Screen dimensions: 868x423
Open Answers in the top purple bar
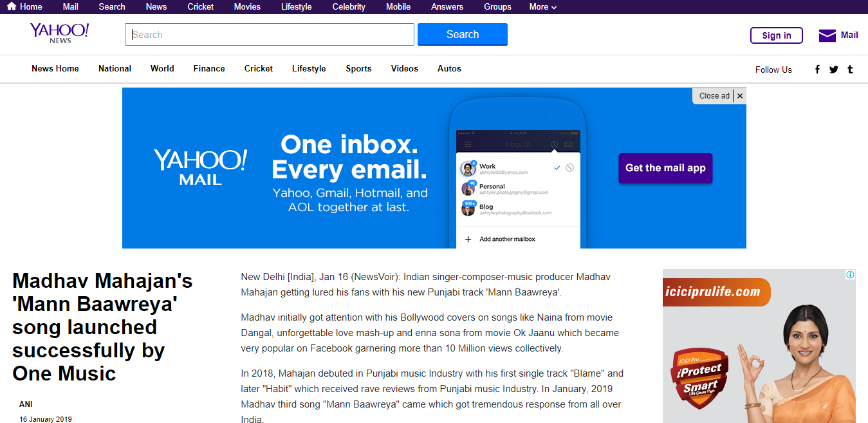(x=447, y=7)
